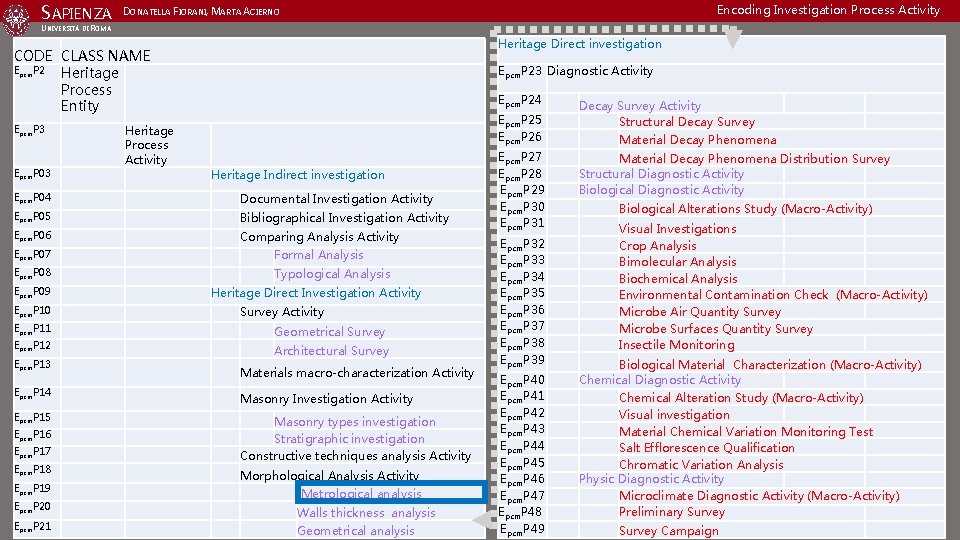This screenshot has height=540, width=960.
Task: Click 'Microbe Air Quantity Survey' entry
Action: [x=700, y=312]
